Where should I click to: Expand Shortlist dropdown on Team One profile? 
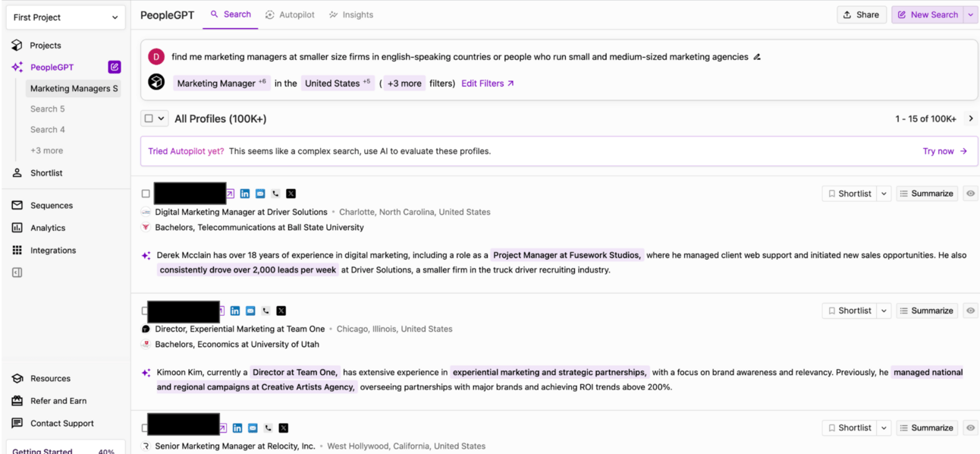(884, 311)
